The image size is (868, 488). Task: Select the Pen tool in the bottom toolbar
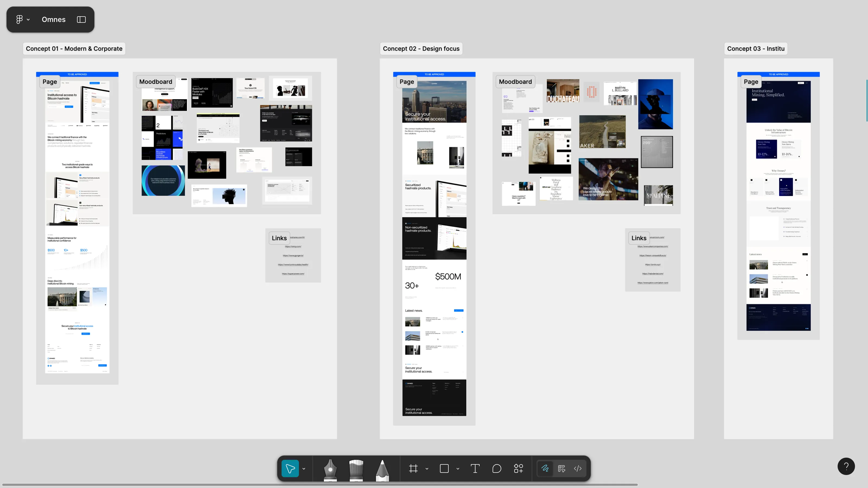point(330,468)
